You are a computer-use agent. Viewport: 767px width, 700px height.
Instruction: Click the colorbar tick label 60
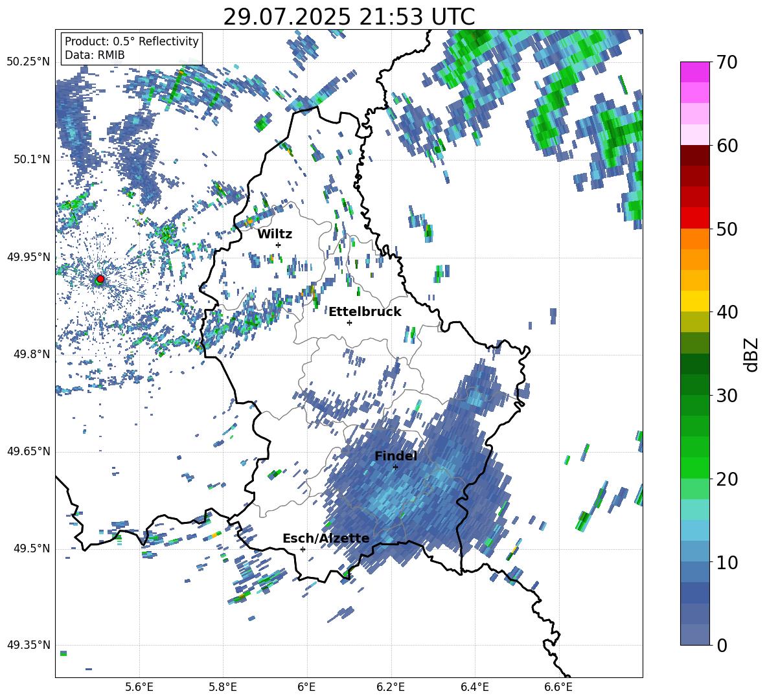coord(727,146)
